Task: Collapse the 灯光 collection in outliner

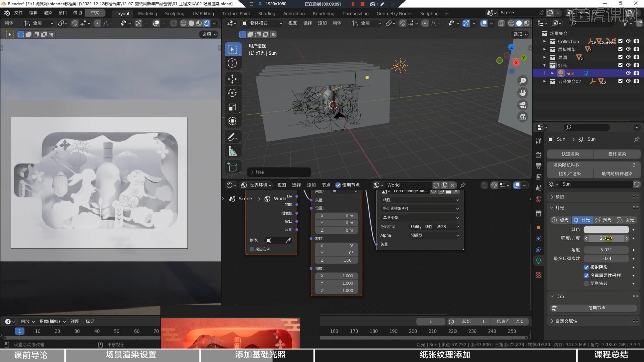Action: pos(544,65)
